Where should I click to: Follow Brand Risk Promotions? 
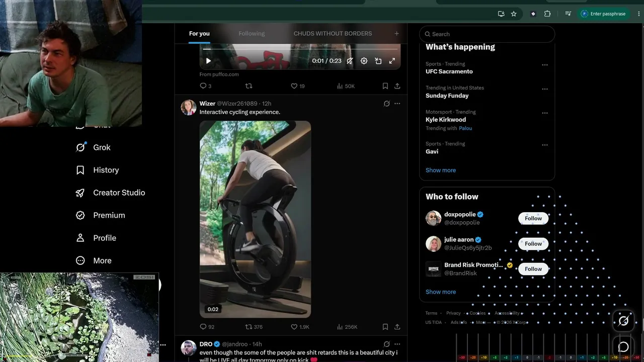[533, 269]
